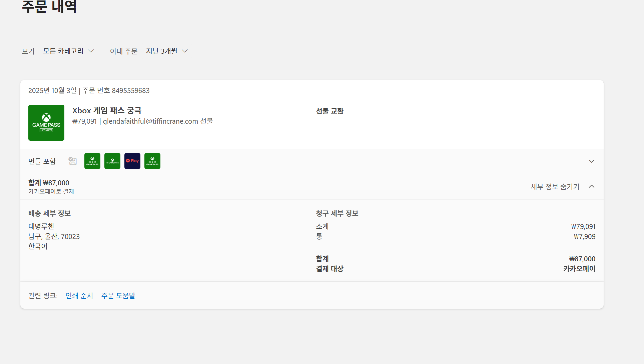Click the address line 남구, 울산, 70023
Viewport: 644px width, 364px height.
54,237
